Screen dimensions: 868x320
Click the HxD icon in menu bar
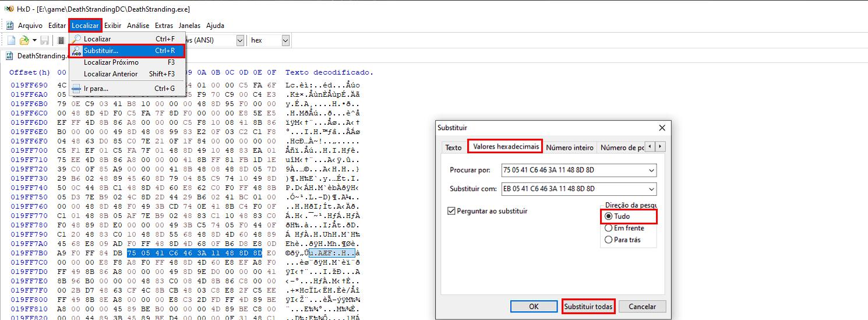[10, 26]
